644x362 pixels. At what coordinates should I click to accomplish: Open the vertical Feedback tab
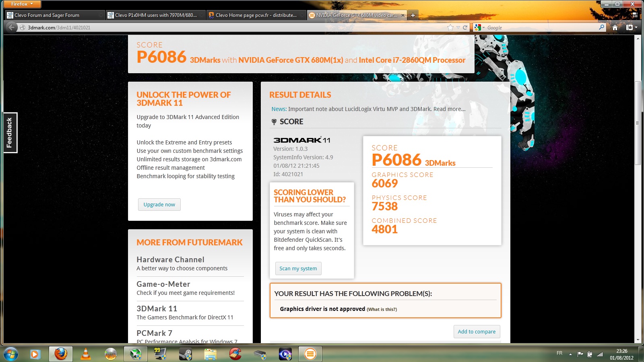point(10,133)
